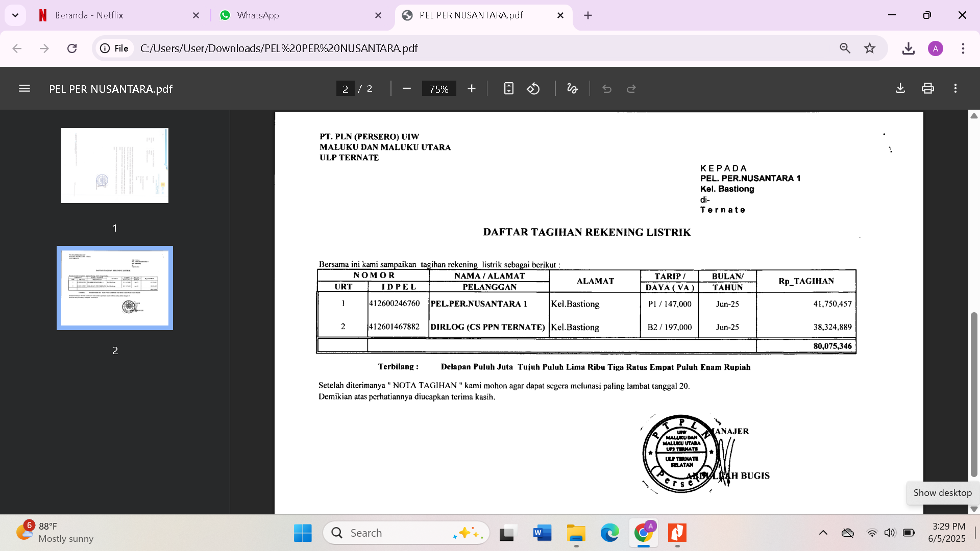Click the taskbar Search box
This screenshot has height=551, width=980.
click(406, 533)
